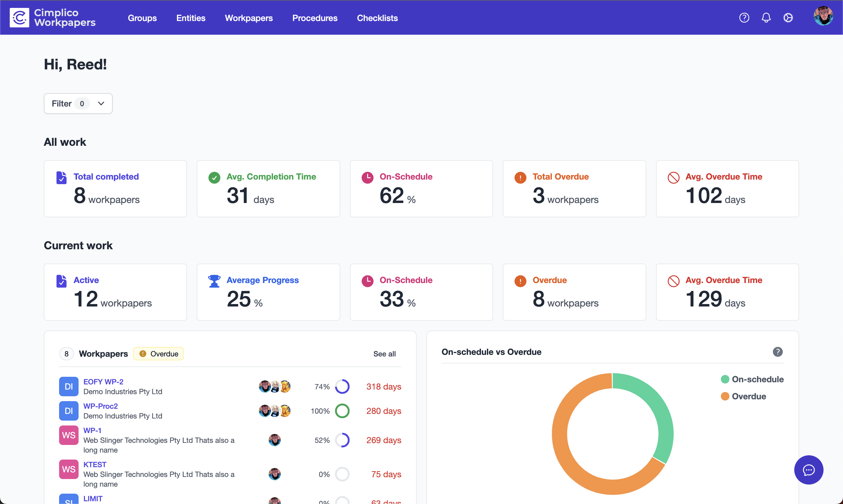
Task: Click the Active 12 workpapers card
Action: [x=115, y=292]
